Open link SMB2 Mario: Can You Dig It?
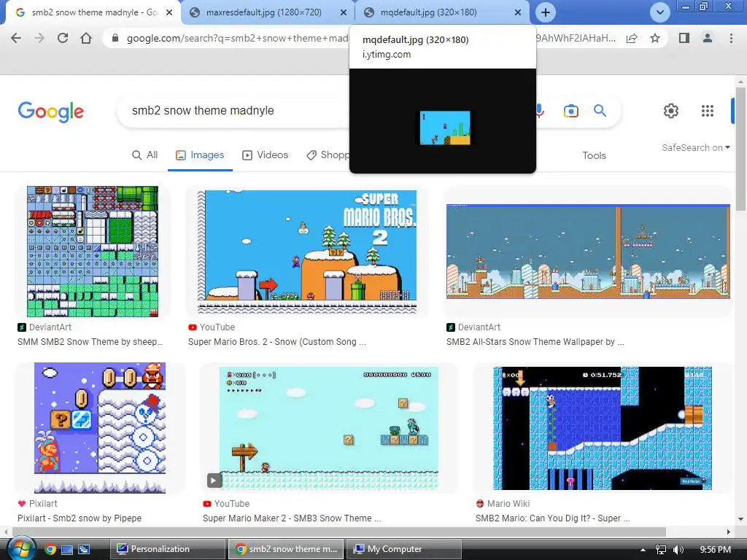 pyautogui.click(x=553, y=518)
